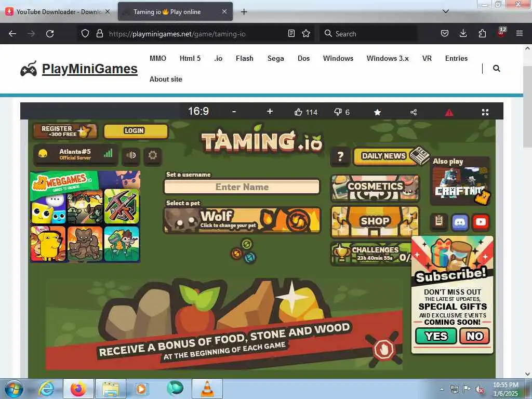Open the Shop button
This screenshot has height=399, width=532.
coord(375,222)
